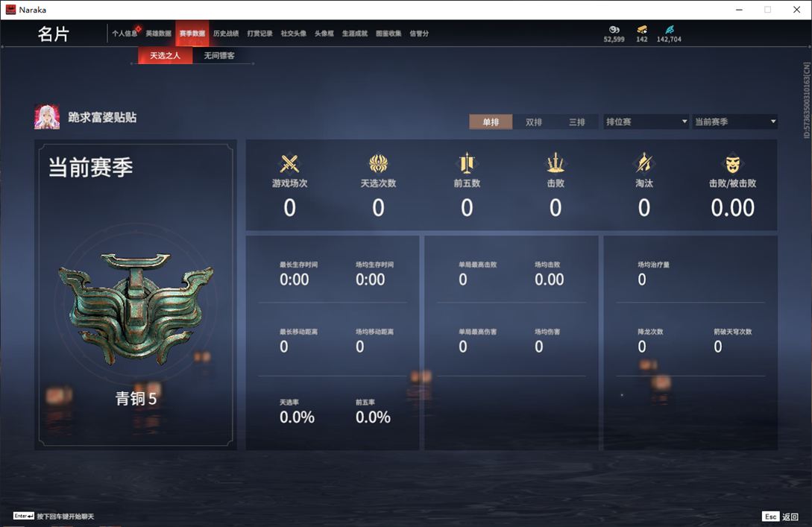Click the 降龙次数 stat
Screen dimensions: 812x527
(650, 341)
